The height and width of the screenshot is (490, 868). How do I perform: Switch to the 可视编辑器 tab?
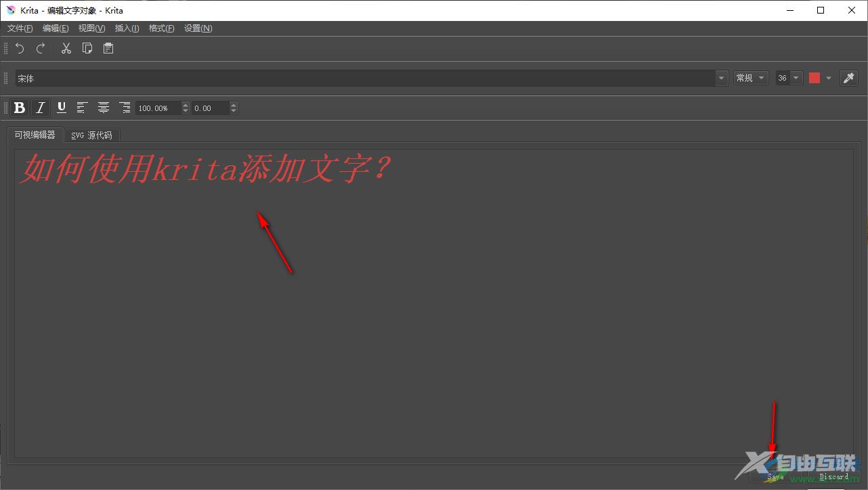pos(35,135)
